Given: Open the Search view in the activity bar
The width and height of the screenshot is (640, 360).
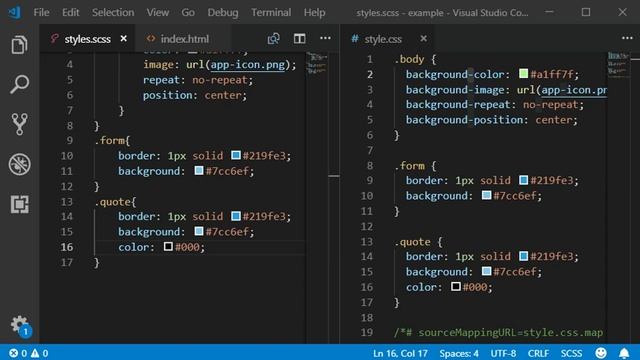Looking at the screenshot, I should (19, 84).
